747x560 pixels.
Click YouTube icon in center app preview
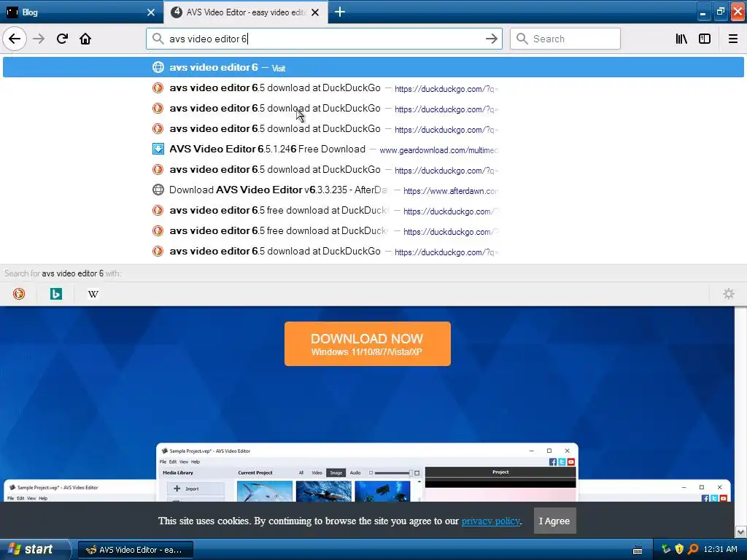pos(570,462)
